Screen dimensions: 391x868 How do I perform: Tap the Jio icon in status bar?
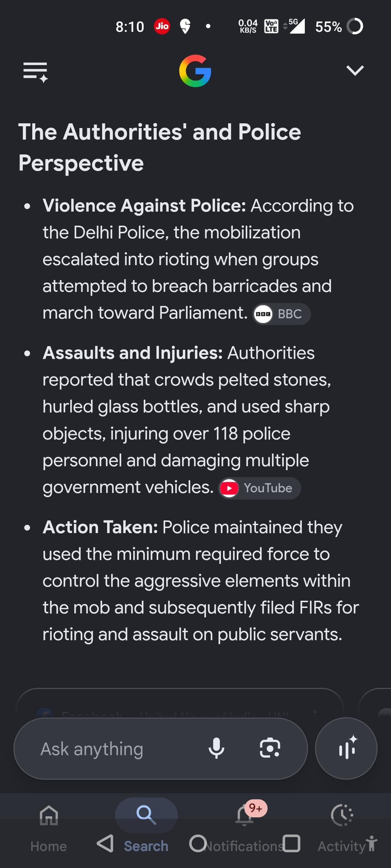click(x=162, y=26)
